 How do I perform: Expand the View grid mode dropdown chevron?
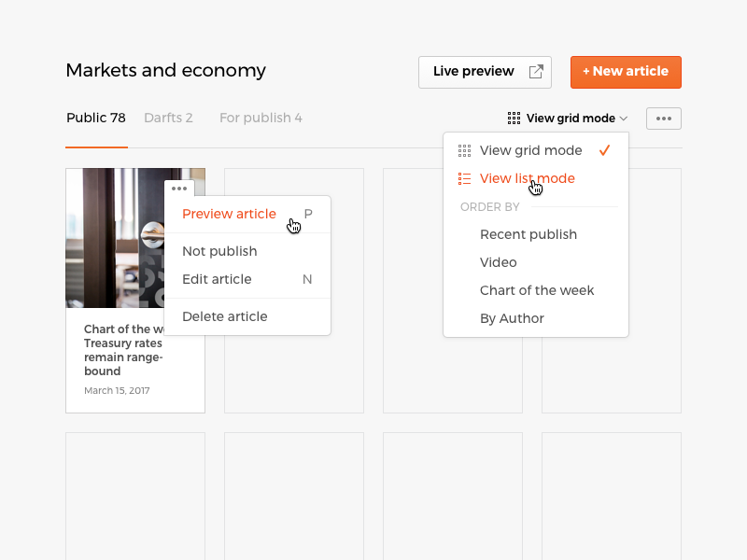click(624, 119)
